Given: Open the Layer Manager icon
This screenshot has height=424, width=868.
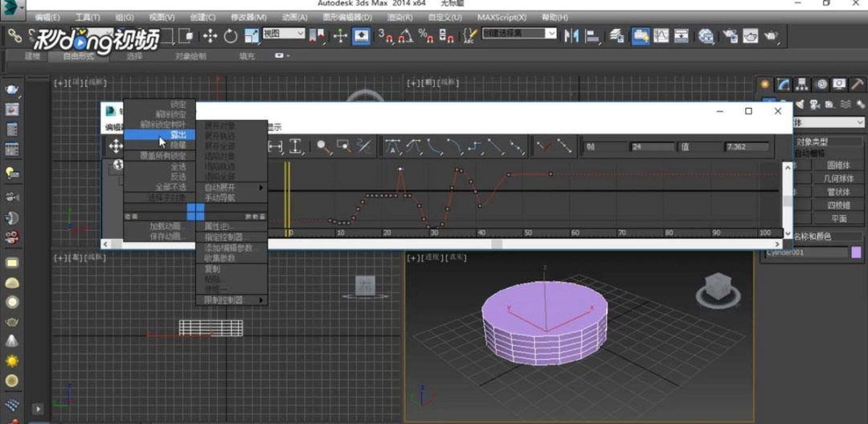Looking at the screenshot, I should (616, 36).
